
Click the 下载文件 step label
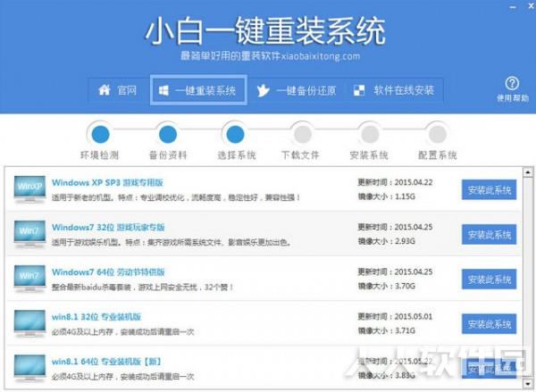pyautogui.click(x=300, y=155)
